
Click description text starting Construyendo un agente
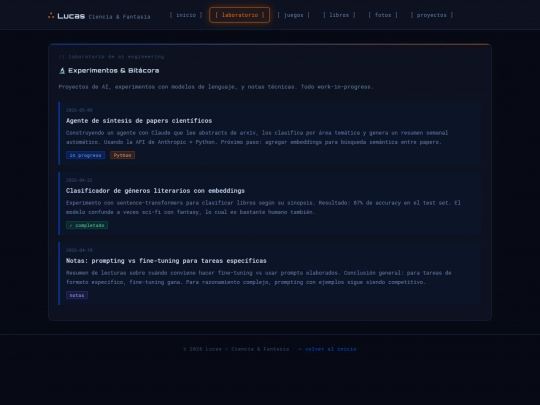(x=257, y=137)
